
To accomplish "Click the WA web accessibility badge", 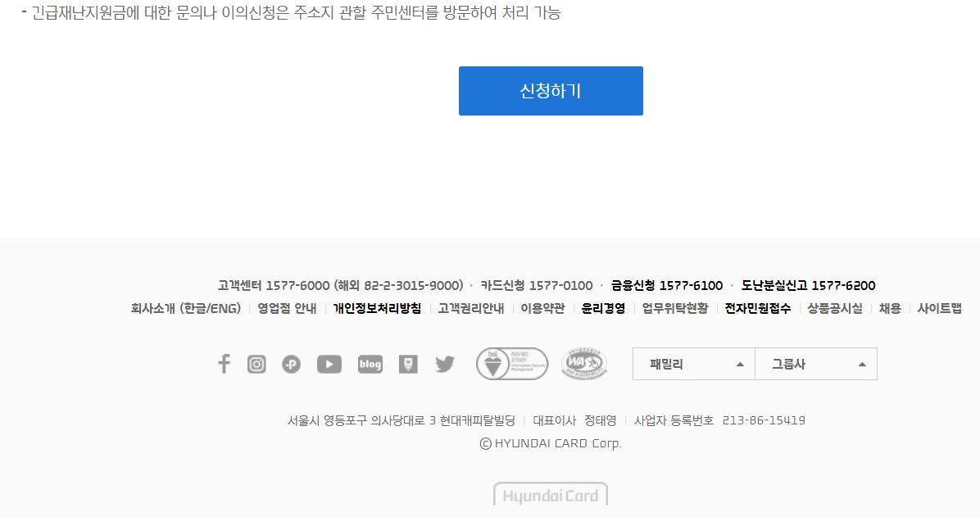I will coord(583,363).
